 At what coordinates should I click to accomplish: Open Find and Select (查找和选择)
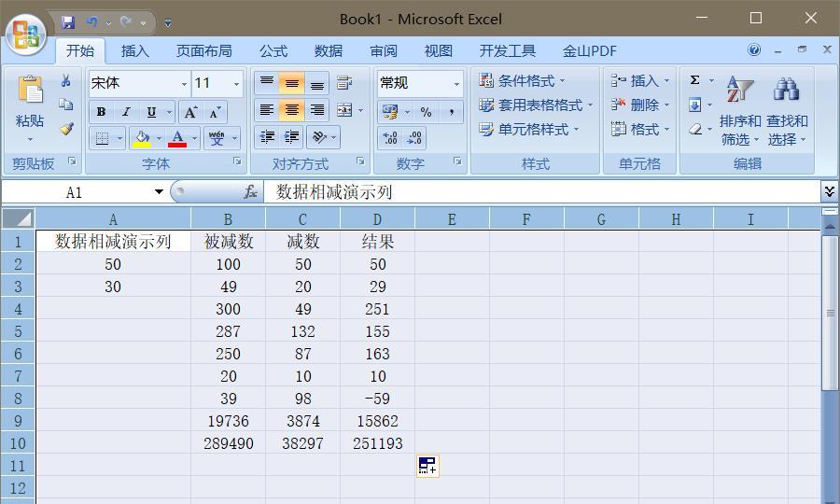click(787, 110)
